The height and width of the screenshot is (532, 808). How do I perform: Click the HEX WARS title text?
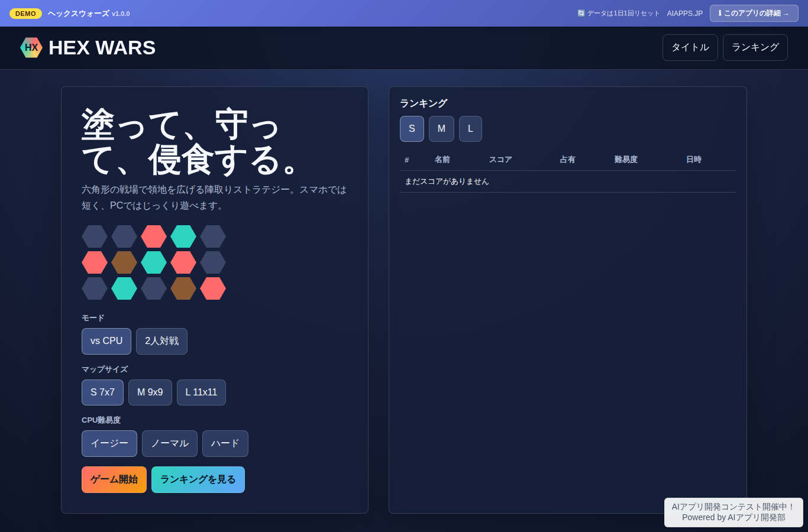pyautogui.click(x=102, y=48)
